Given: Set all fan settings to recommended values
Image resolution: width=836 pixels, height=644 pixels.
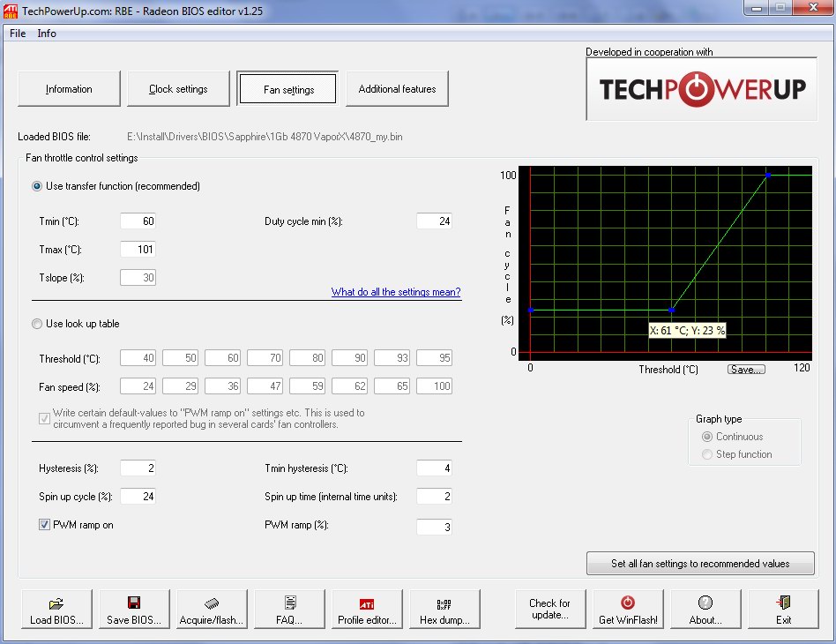Looking at the screenshot, I should [x=700, y=564].
